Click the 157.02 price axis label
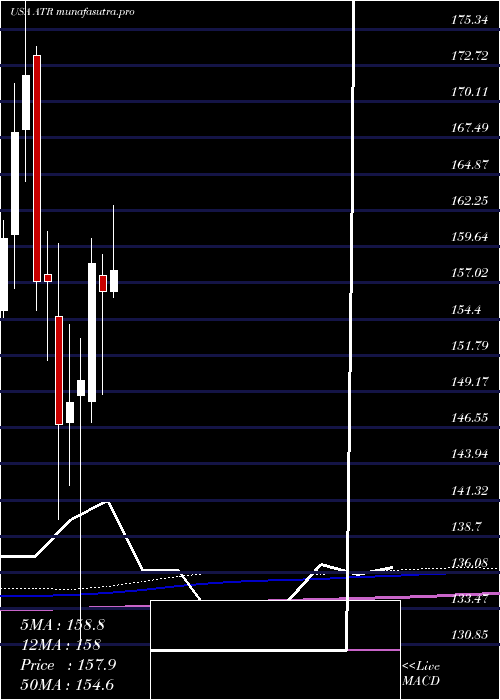Image resolution: width=500 pixels, height=700 pixels. pyautogui.click(x=469, y=273)
